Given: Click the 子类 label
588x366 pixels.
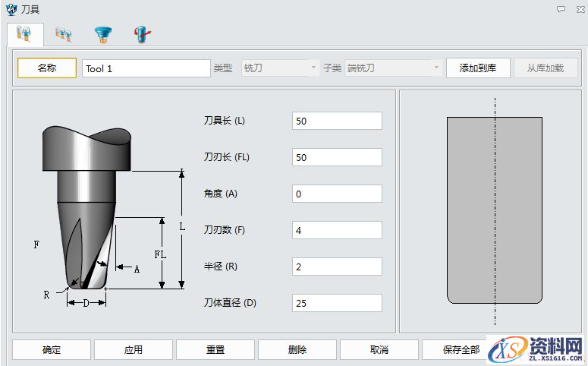Looking at the screenshot, I should (332, 68).
